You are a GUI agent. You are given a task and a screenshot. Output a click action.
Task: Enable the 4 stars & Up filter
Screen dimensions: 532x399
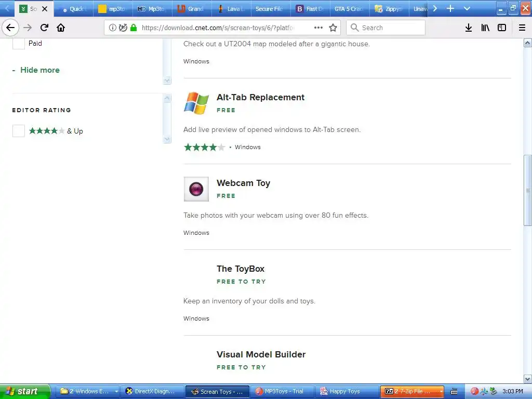[19, 131]
